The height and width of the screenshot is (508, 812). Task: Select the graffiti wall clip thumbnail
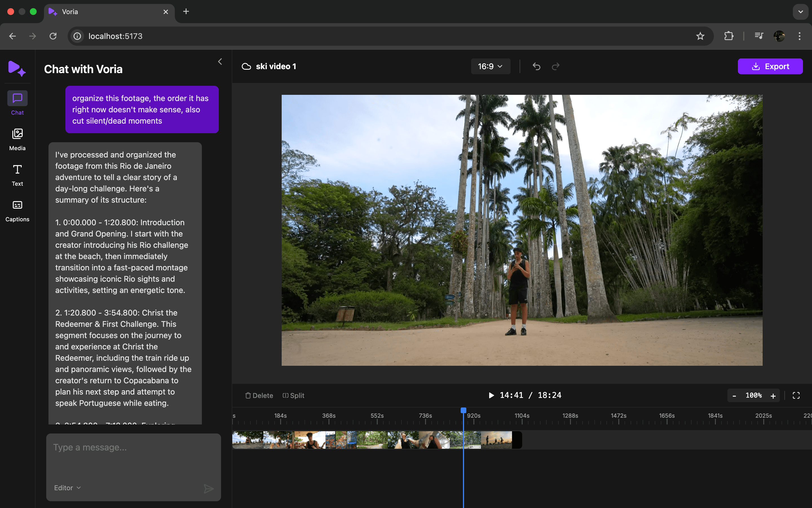click(341, 440)
